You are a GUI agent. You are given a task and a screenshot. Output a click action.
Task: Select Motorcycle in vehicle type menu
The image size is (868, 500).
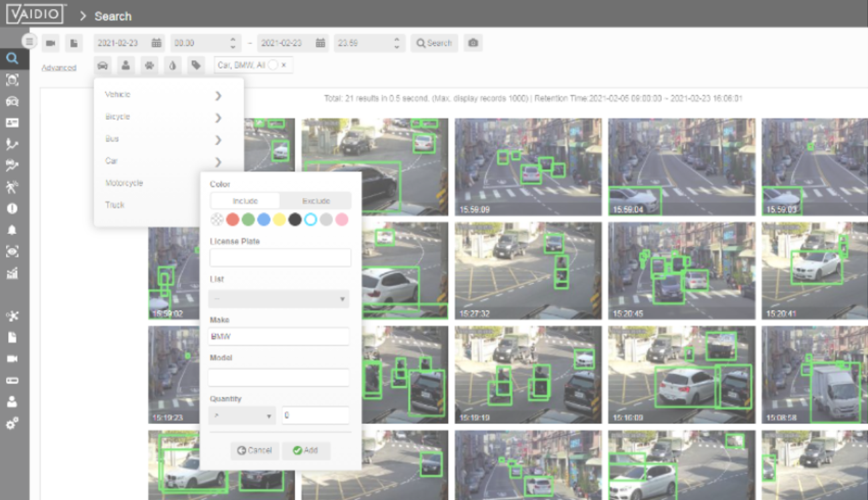pyautogui.click(x=124, y=183)
